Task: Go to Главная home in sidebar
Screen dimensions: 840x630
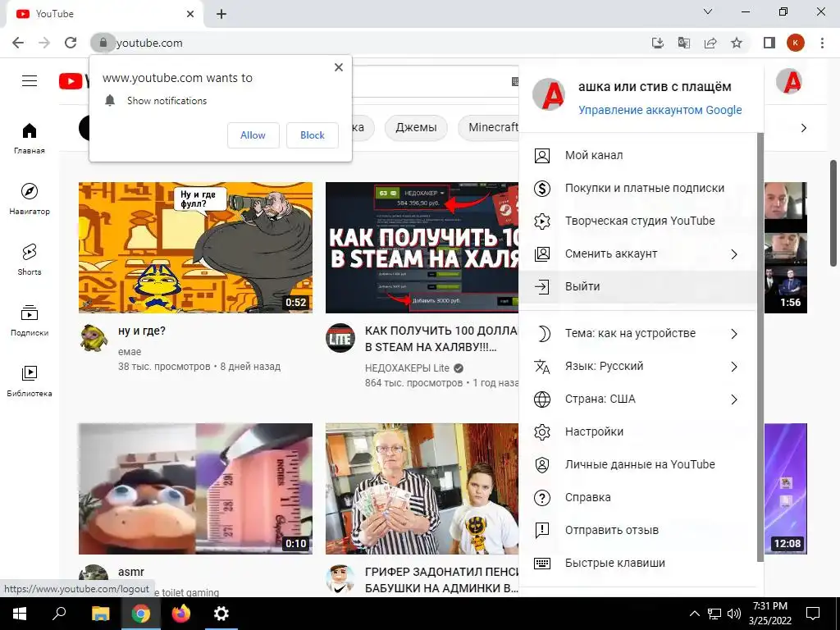Action: point(30,138)
